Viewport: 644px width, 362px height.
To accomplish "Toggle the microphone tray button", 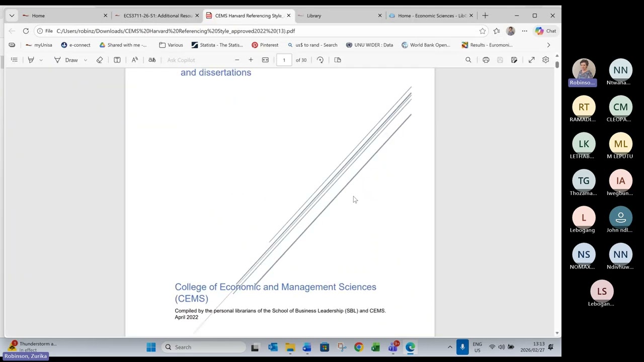I will pyautogui.click(x=462, y=347).
